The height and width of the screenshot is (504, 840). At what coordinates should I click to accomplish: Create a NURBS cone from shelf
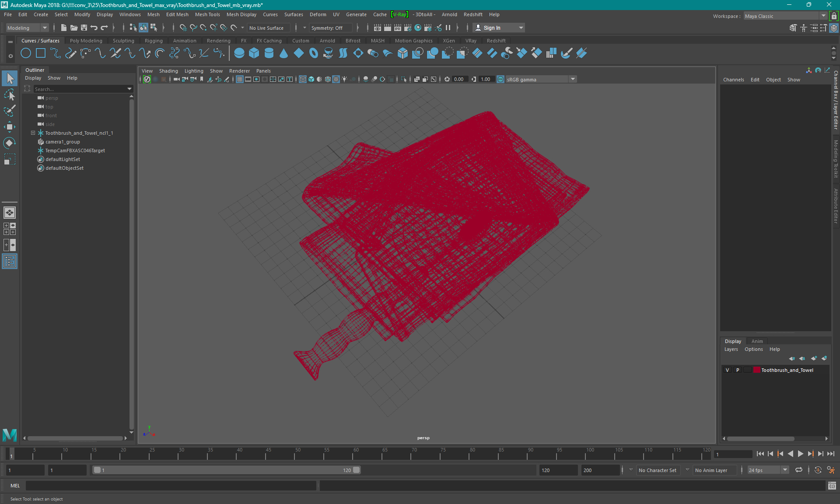284,53
